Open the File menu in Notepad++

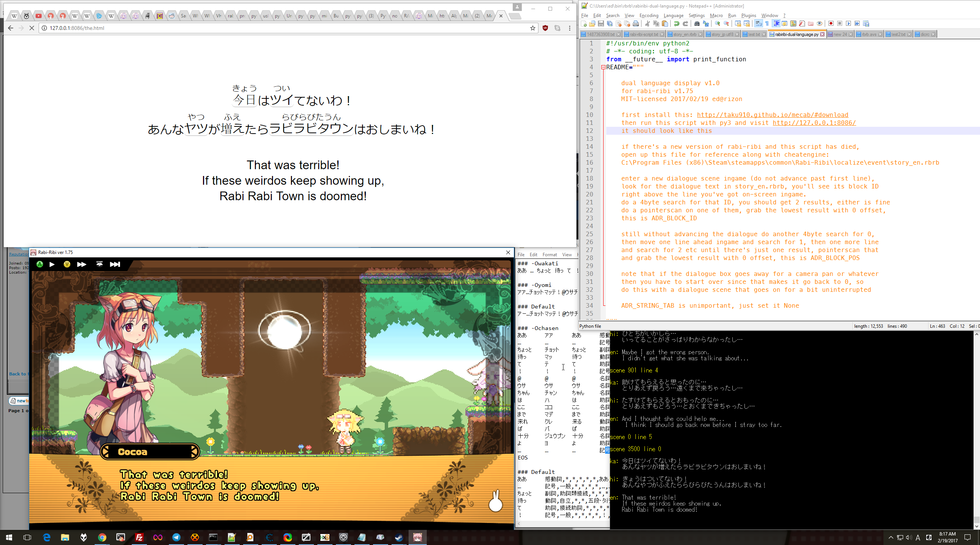[x=584, y=15]
